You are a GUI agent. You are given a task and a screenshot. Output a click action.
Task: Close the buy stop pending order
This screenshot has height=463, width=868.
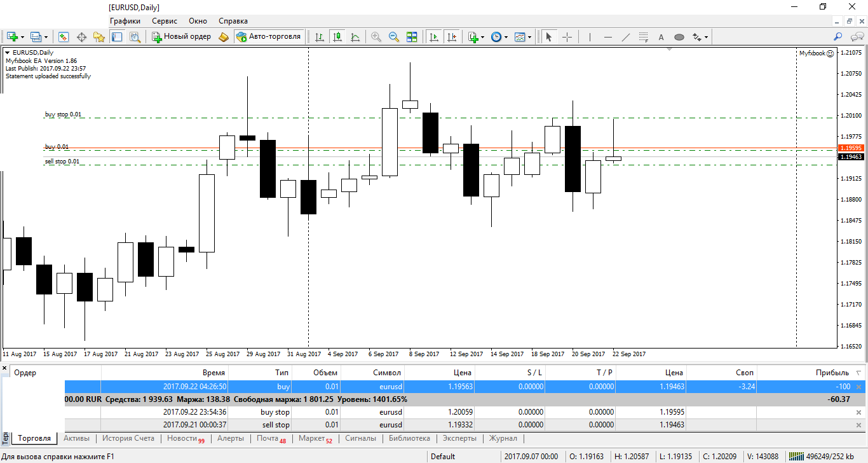tap(858, 412)
